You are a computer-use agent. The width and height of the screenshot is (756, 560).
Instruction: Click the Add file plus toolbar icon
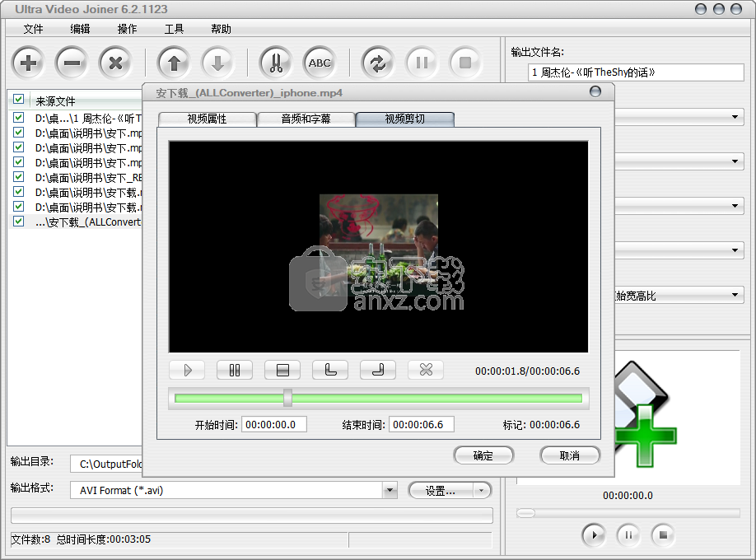pyautogui.click(x=29, y=63)
